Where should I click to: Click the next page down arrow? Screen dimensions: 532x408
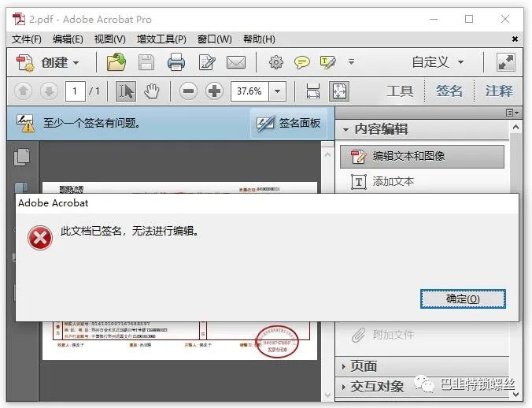pos(50,91)
